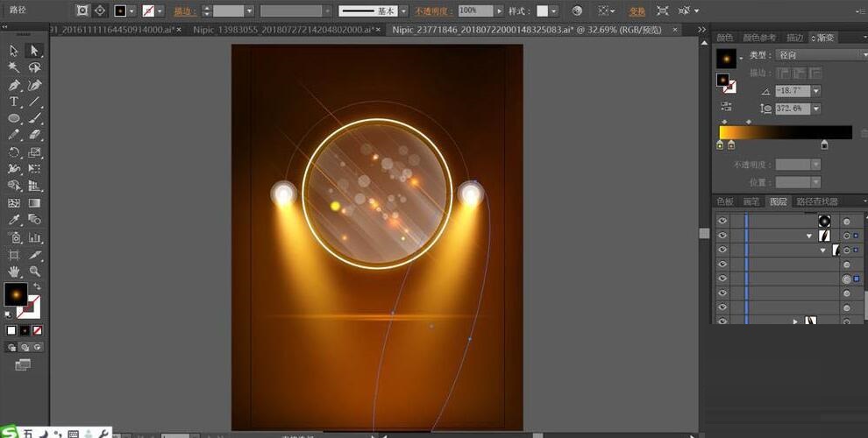This screenshot has width=868, height=438.
Task: Click the reverse gradient icon
Action: point(726,107)
